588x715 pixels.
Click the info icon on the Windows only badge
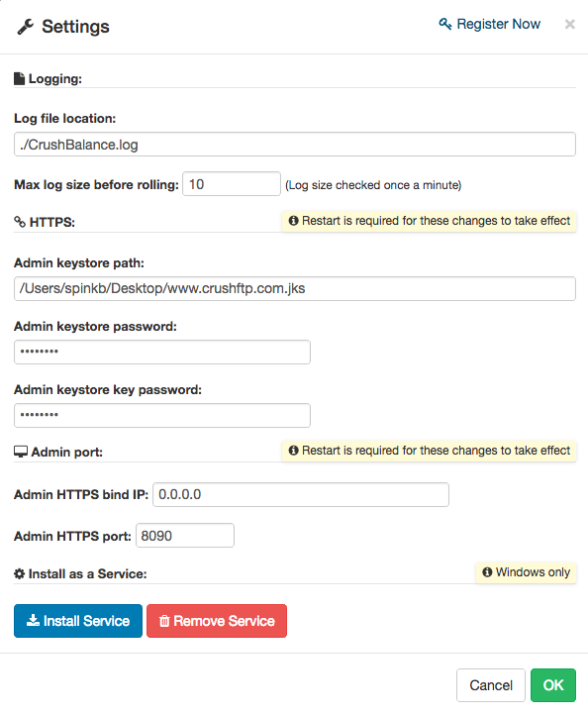tap(487, 571)
